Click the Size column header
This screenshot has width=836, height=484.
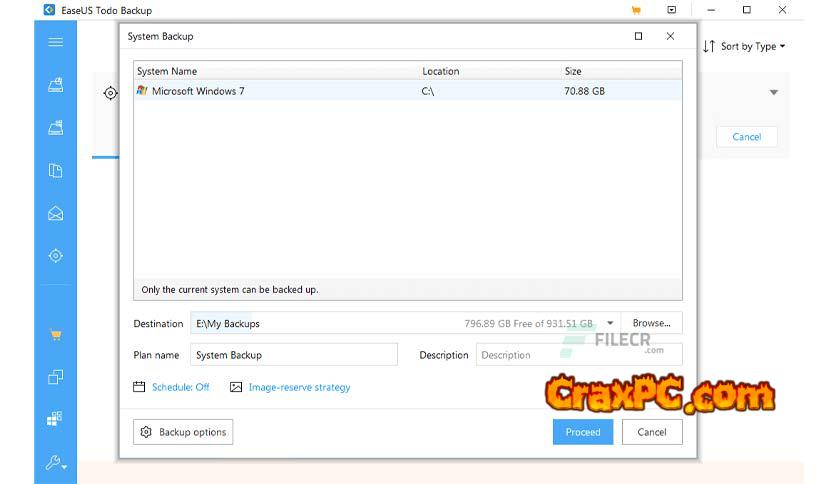(573, 71)
